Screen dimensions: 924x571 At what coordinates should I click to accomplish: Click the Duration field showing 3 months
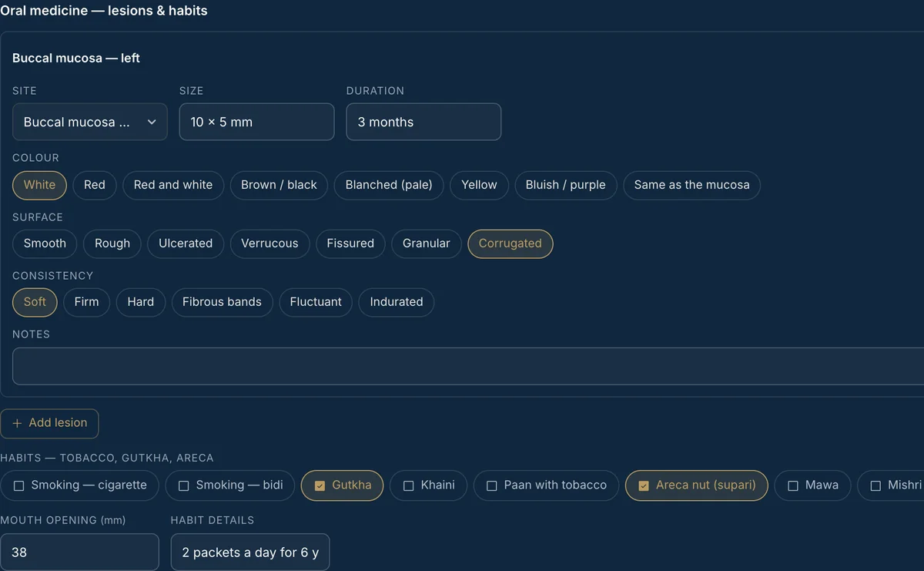tap(423, 122)
